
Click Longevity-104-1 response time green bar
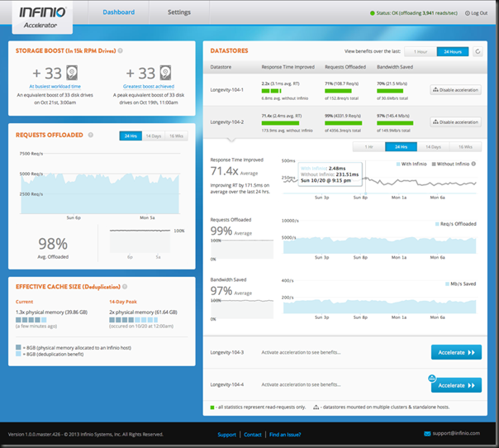(x=272, y=91)
